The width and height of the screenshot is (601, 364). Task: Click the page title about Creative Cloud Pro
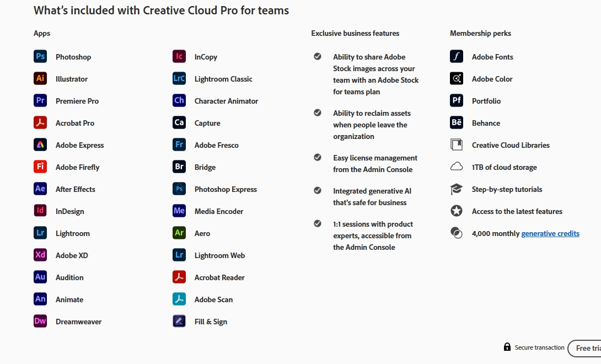point(161,10)
